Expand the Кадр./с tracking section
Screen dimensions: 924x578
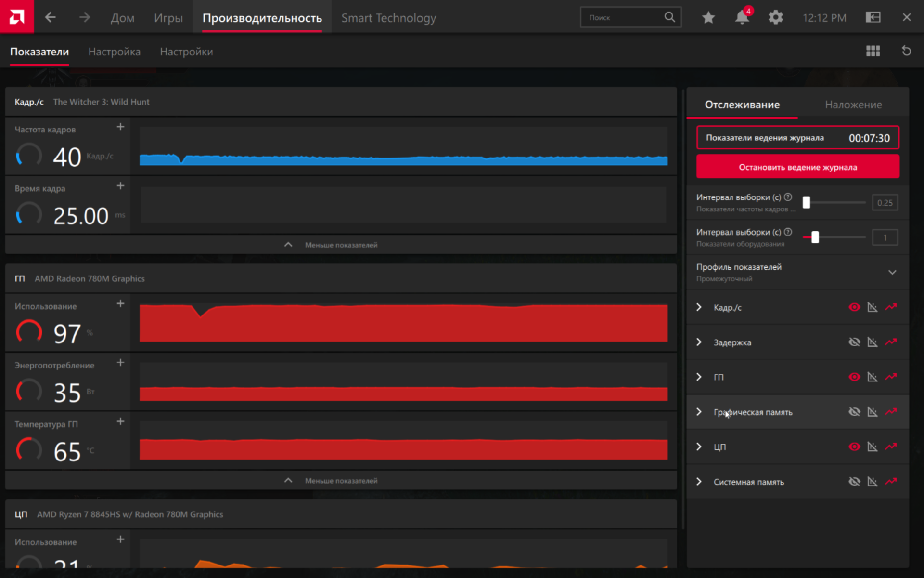pos(699,307)
